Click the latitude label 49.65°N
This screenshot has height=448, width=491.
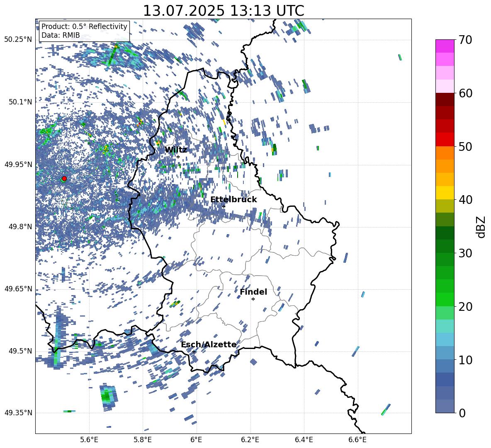18,289
